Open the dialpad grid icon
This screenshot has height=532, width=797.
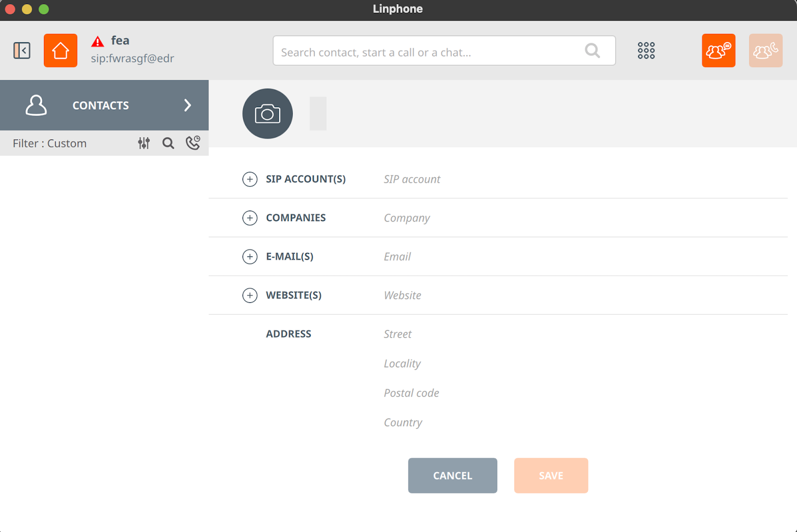click(x=646, y=50)
